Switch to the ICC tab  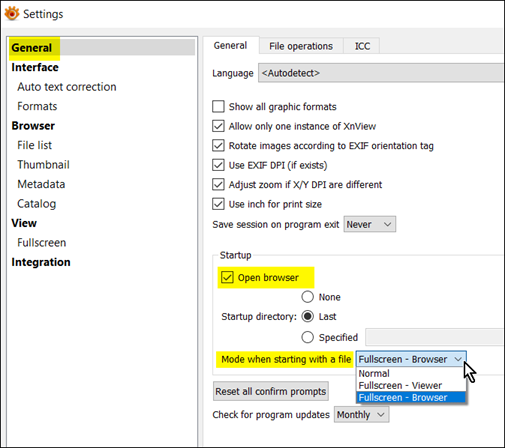coord(362,46)
